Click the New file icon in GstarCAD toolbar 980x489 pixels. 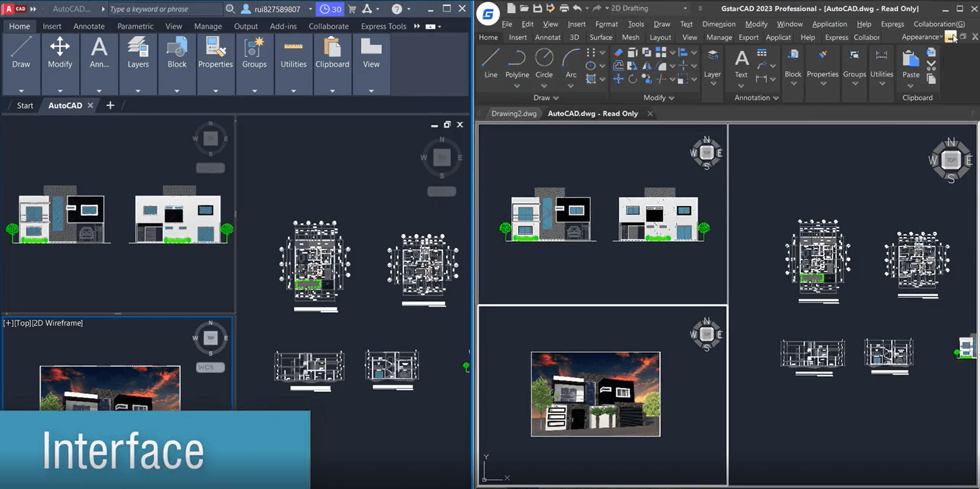(x=511, y=8)
